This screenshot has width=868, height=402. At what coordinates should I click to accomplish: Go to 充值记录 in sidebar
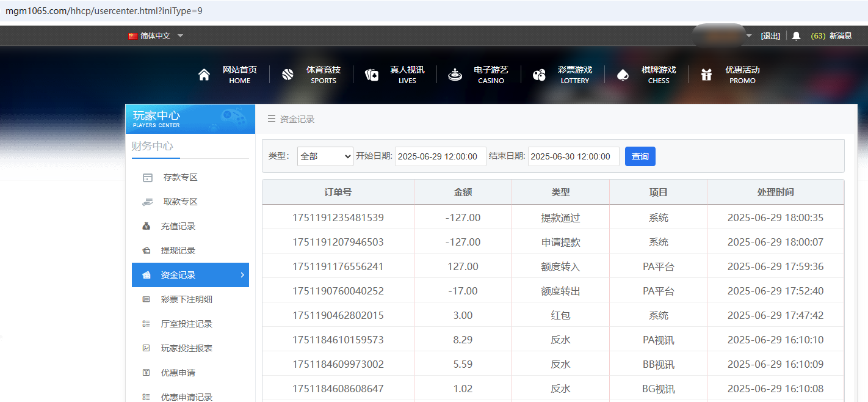pos(178,226)
